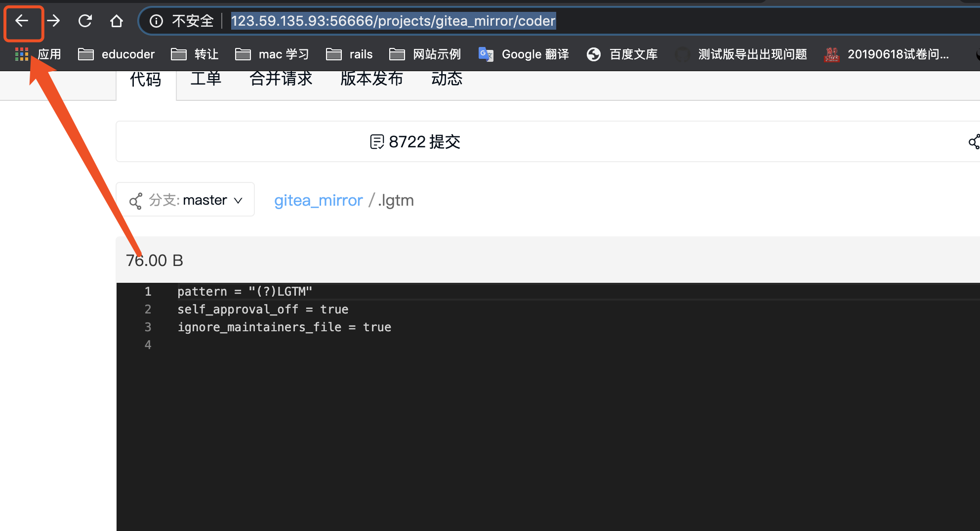Viewport: 980px width, 531px height.
Task: Switch to the 动态 tab
Action: point(447,78)
